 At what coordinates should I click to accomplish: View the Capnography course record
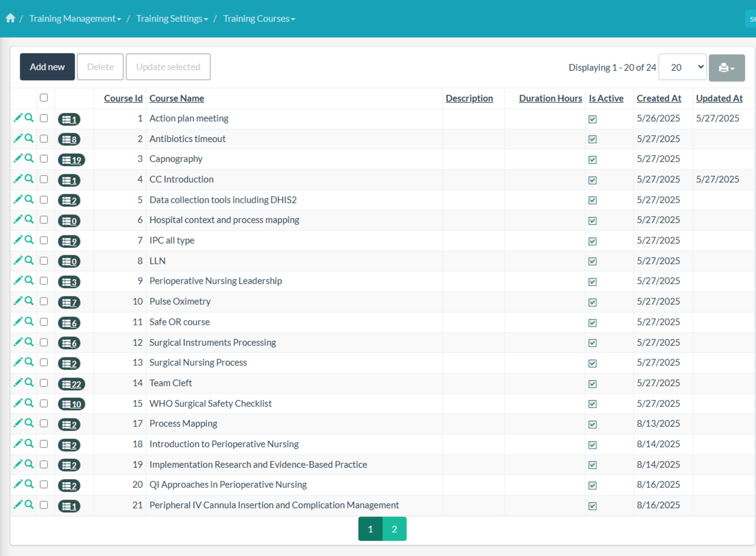coord(30,158)
